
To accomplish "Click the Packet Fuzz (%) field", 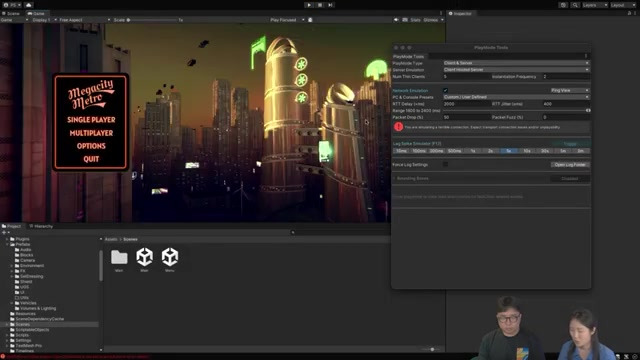I will [566, 117].
